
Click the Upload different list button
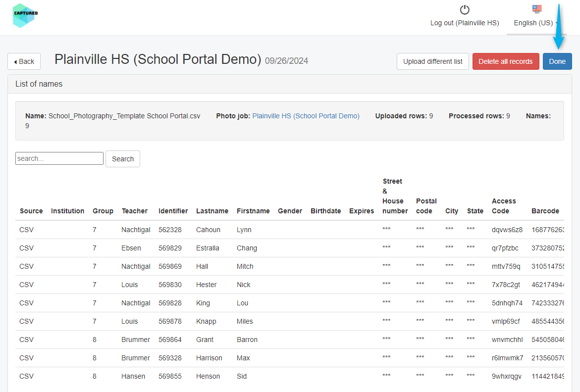433,61
